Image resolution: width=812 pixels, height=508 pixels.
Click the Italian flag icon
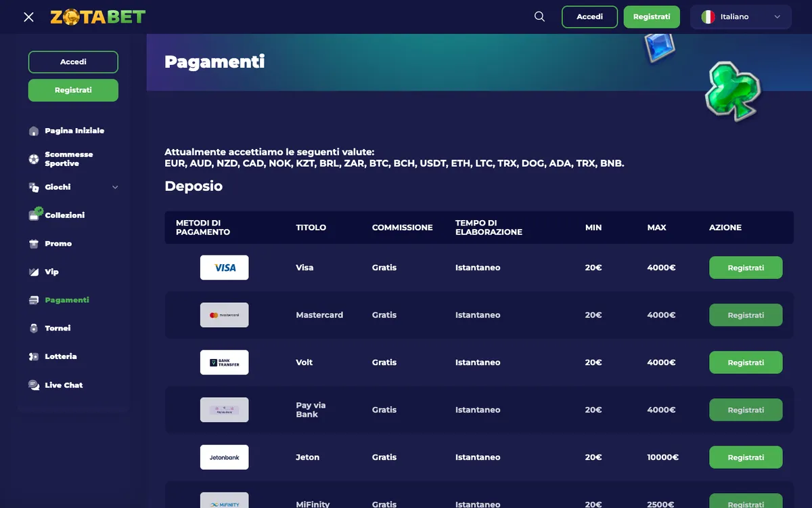coord(708,17)
